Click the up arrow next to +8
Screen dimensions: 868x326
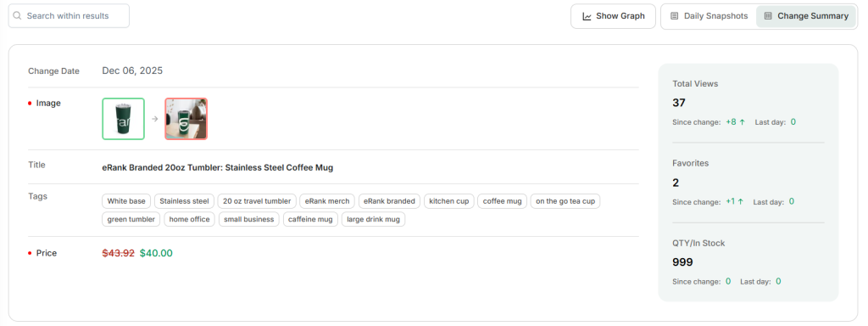coord(742,122)
